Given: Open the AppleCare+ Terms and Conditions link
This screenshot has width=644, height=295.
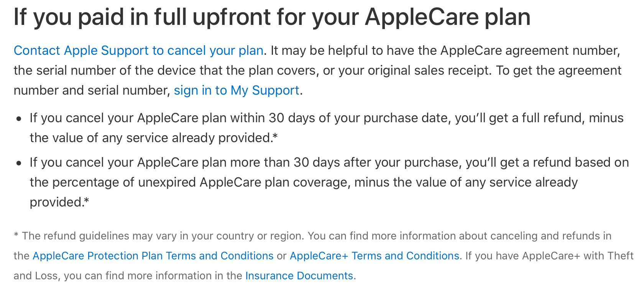Looking at the screenshot, I should point(375,256).
